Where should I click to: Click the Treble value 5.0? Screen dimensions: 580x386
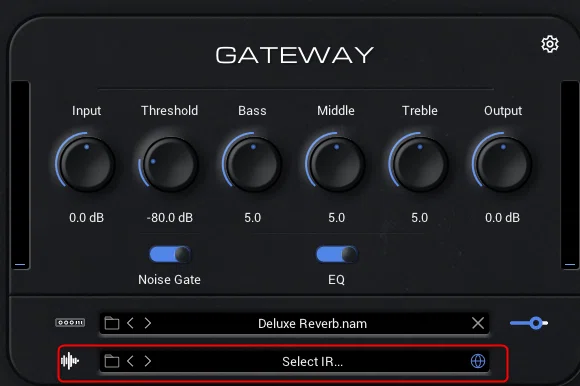click(x=420, y=217)
